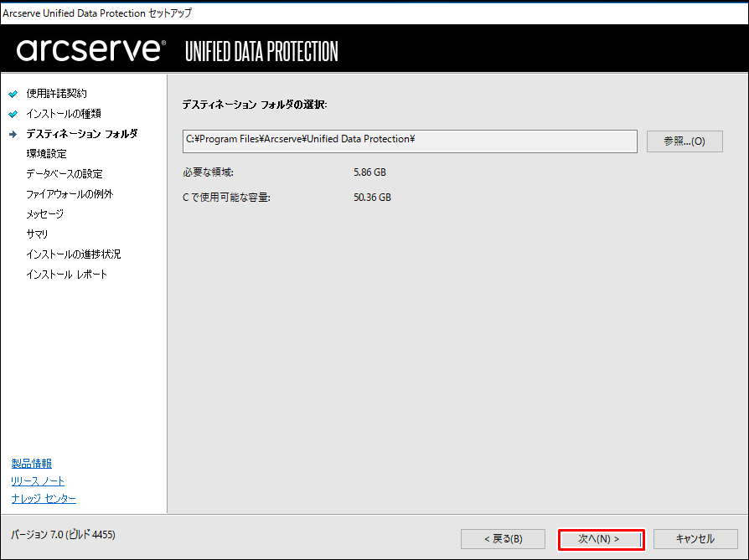The image size is (749, 560).
Task: Click the 次へ(N) > button
Action: tap(601, 539)
